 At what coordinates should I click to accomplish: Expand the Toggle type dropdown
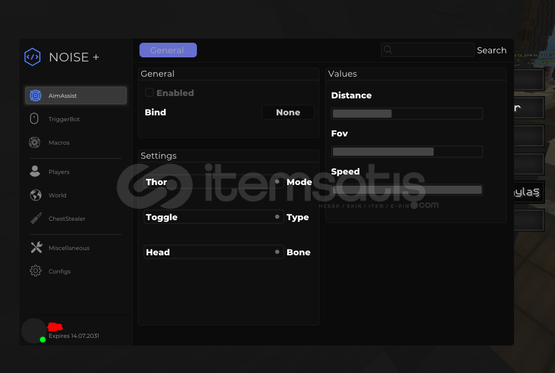tap(213, 217)
